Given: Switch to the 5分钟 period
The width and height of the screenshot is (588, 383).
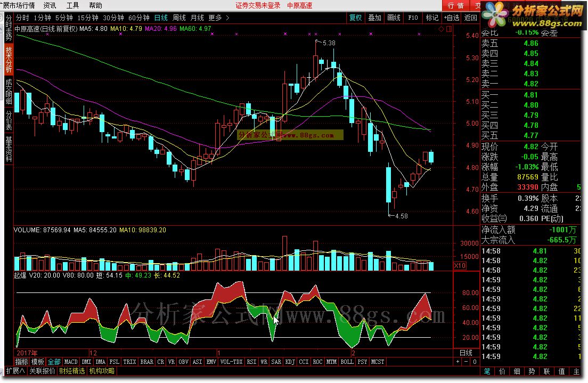Looking at the screenshot, I should [x=64, y=18].
